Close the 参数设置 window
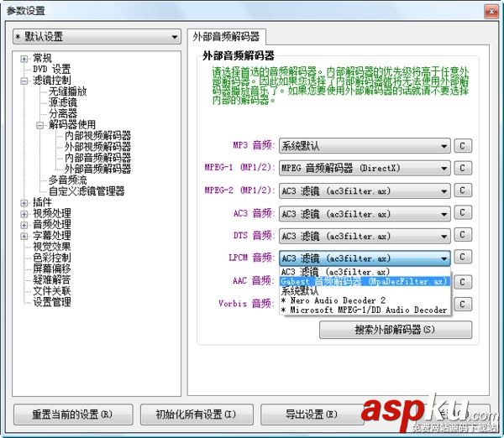 point(491,11)
